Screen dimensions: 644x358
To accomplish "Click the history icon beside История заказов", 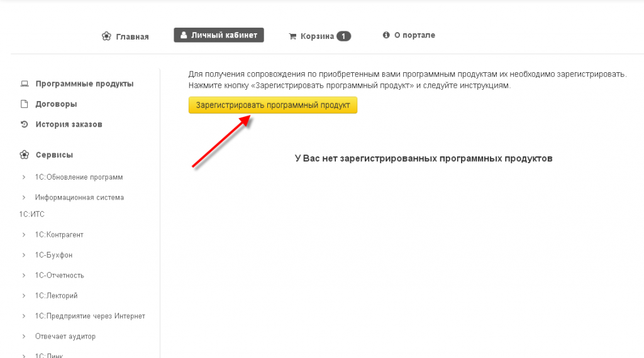I will (x=25, y=124).
